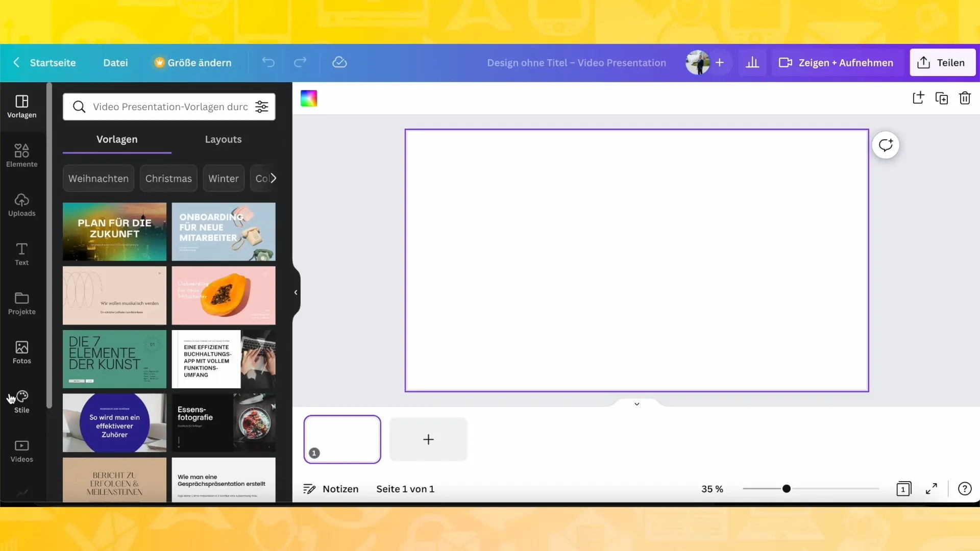Click the Videos panel icon
Screen dimensions: 980x551
[21, 449]
